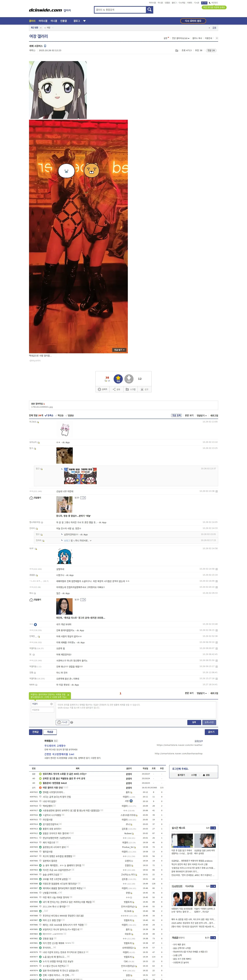
Task: Open the 미니갤 nav tab
Action: pos(54,21)
